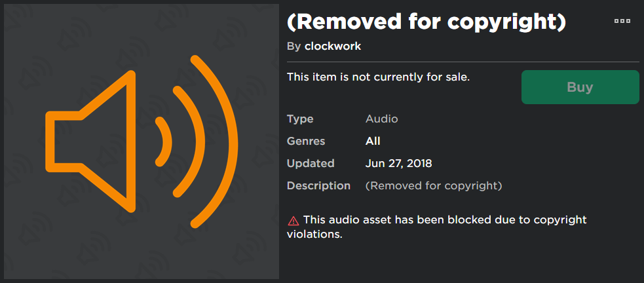The height and width of the screenshot is (283, 644).
Task: Click the Updated field label
Action: pyautogui.click(x=311, y=163)
